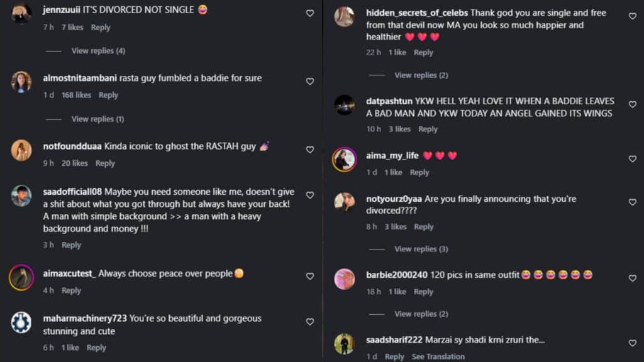Tap the heart next to barbie2000240's comment
This screenshot has width=644, height=362.
point(633,278)
